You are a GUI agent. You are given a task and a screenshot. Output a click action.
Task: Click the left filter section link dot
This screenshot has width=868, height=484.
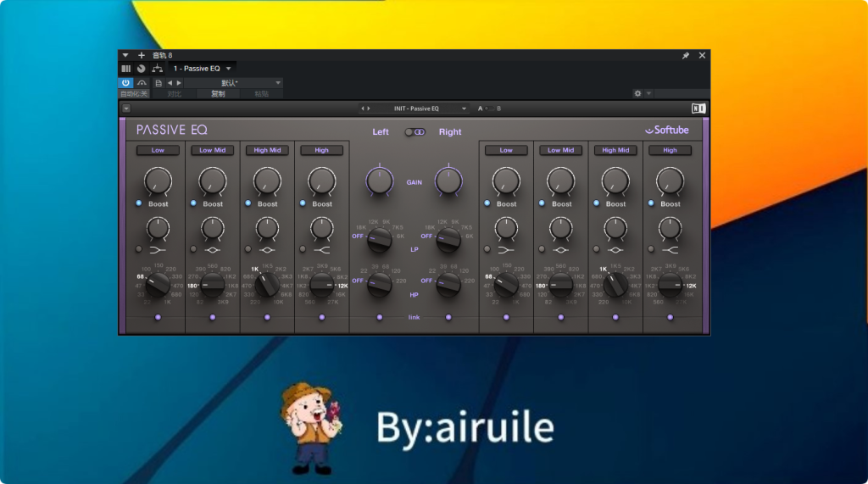point(380,317)
